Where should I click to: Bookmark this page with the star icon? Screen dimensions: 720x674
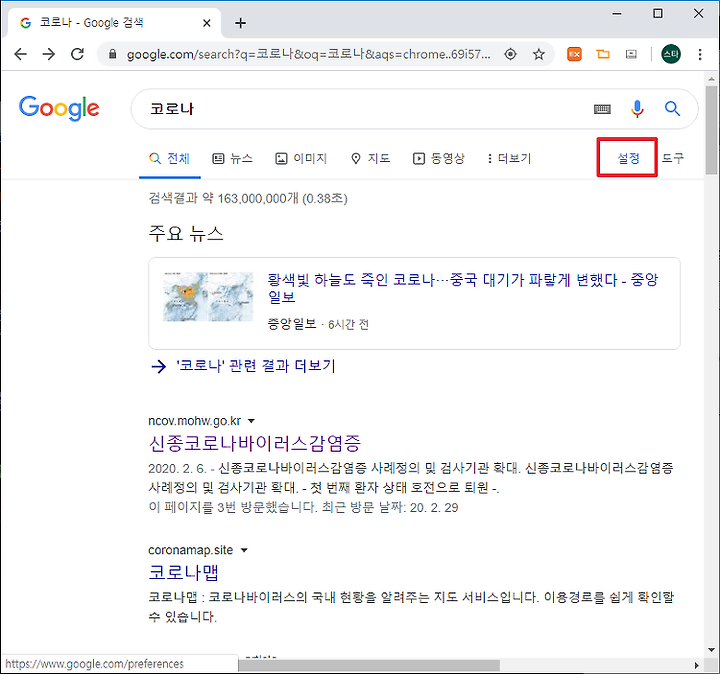pyautogui.click(x=539, y=55)
